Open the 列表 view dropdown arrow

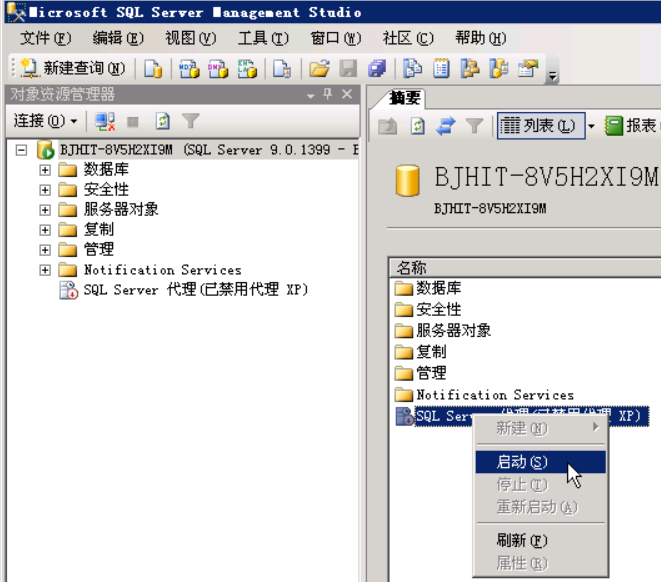tap(591, 126)
